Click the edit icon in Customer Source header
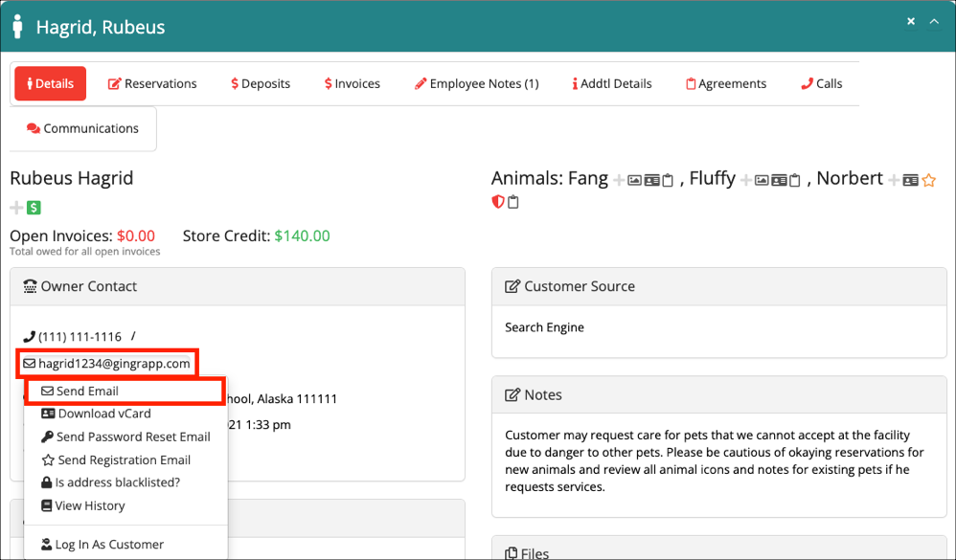Image resolution: width=956 pixels, height=560 pixels. [x=512, y=286]
